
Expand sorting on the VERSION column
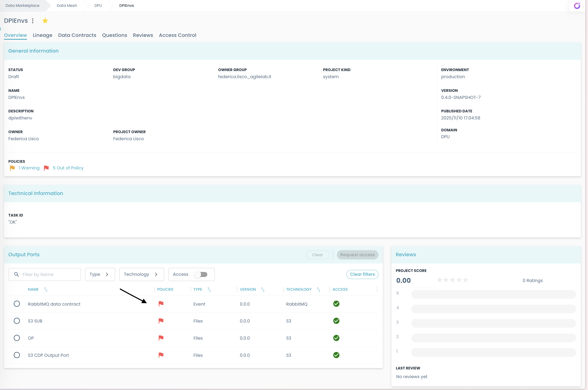(x=263, y=289)
